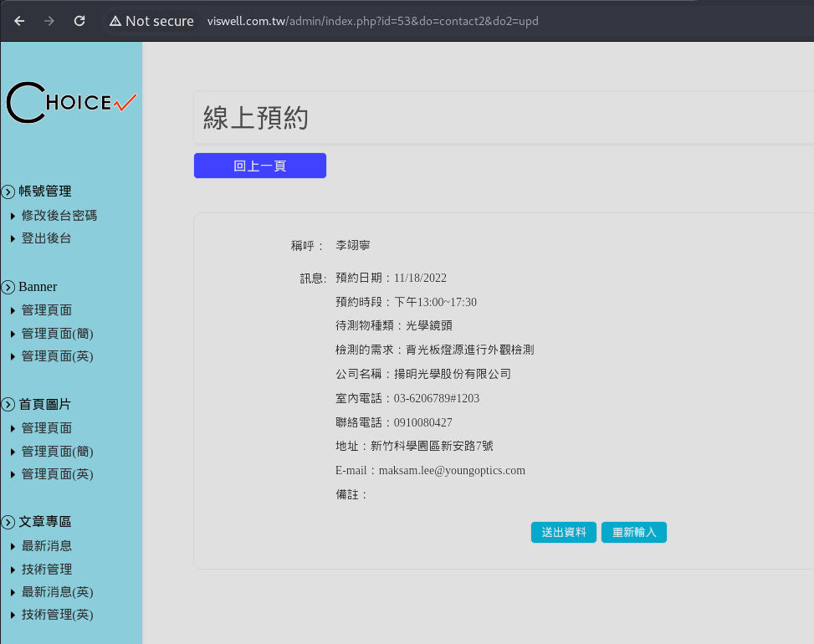This screenshot has height=644, width=814.
Task: Open 技術管理 menu link
Action: pos(46,570)
